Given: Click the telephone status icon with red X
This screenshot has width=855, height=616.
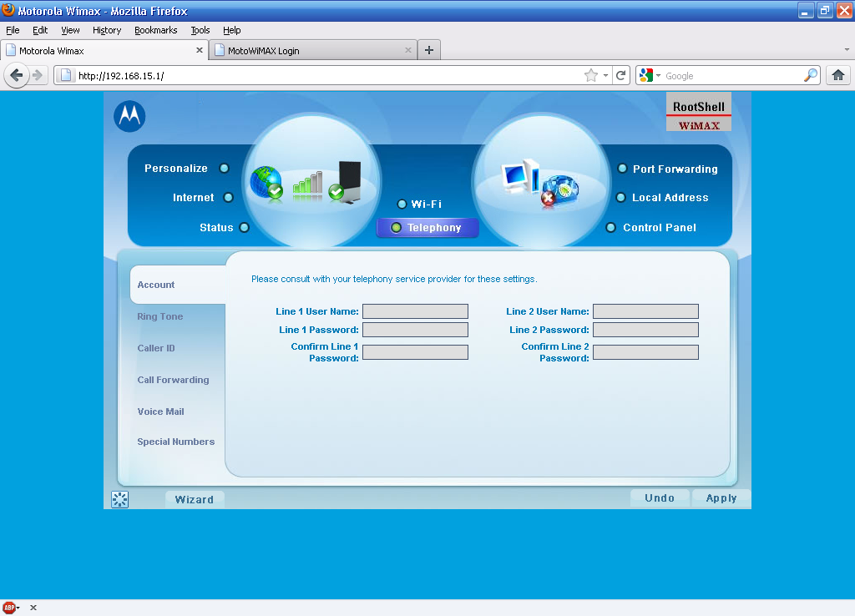Looking at the screenshot, I should click(x=559, y=191).
